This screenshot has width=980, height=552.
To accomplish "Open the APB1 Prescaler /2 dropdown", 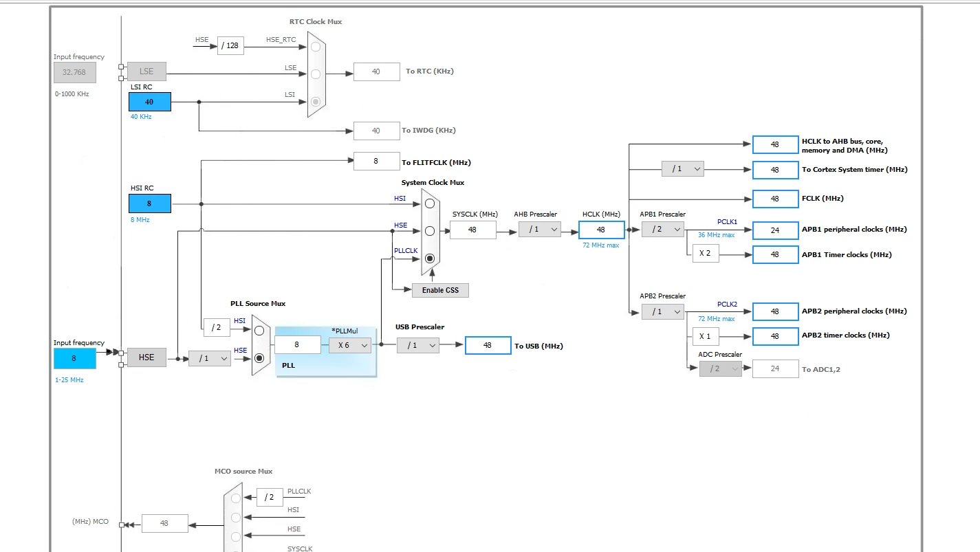I will pyautogui.click(x=663, y=229).
